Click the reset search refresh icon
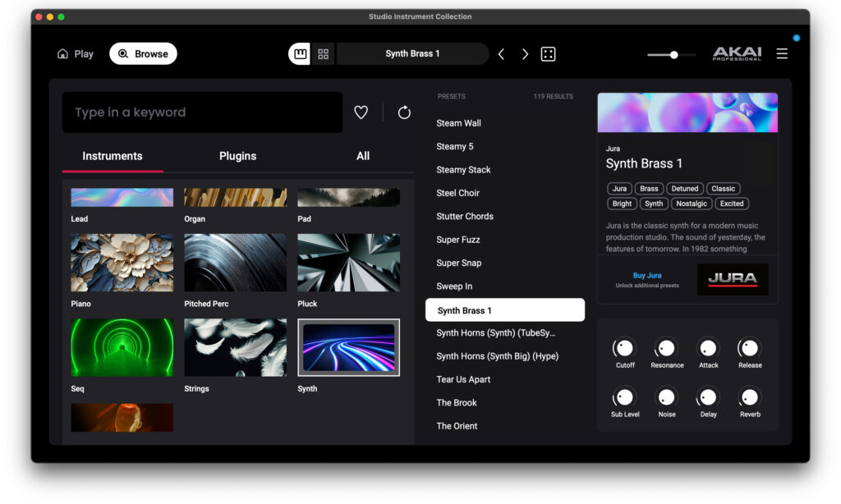The width and height of the screenshot is (841, 504). click(x=404, y=112)
